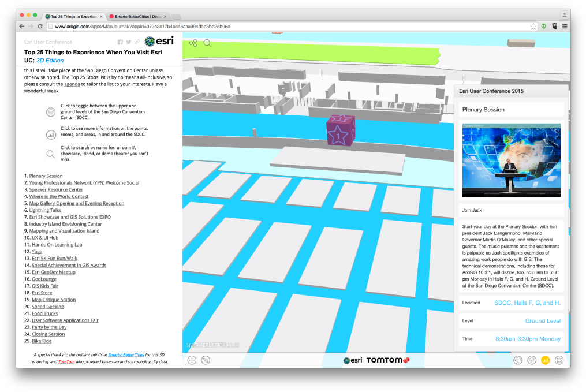The height and width of the screenshot is (392, 586).
Task: Click the magnifier icon in the legend
Action: click(50, 154)
